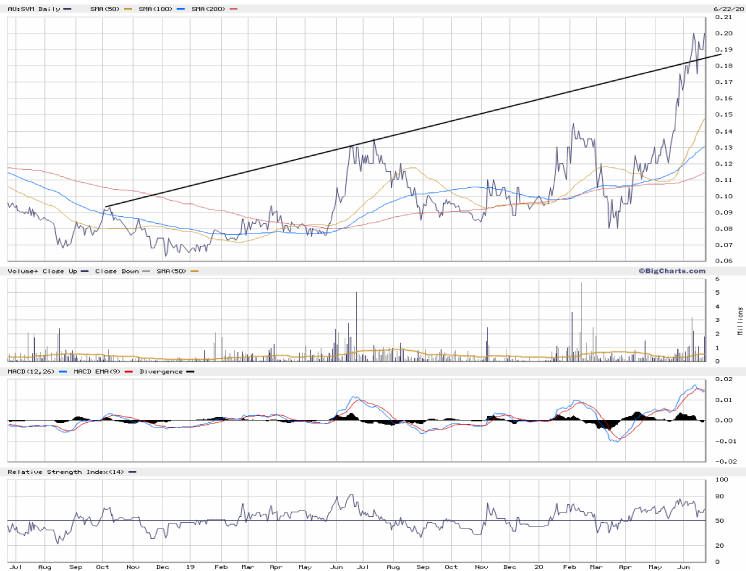
Task: Select the Volume panel header label
Action: [x=20, y=271]
